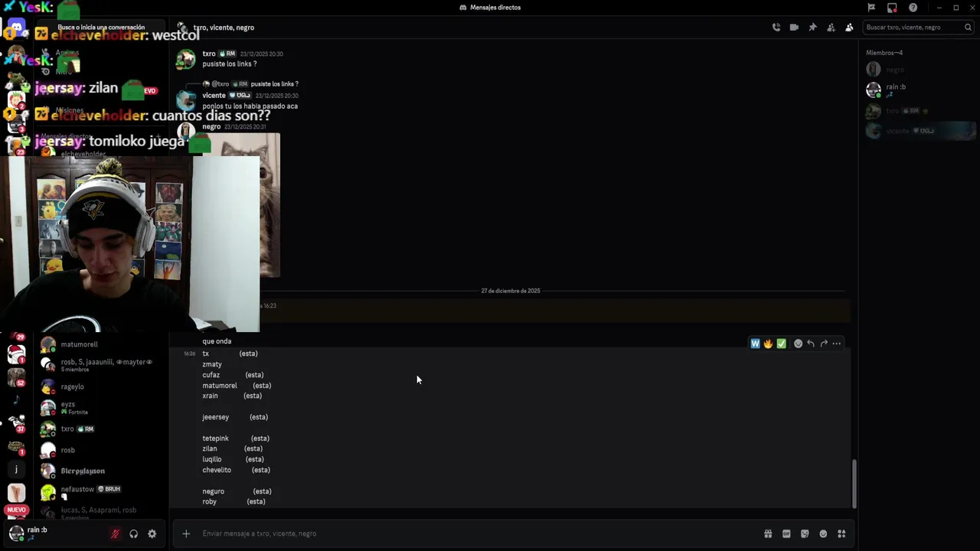Open the inbox flag icon in title bar

871,8
